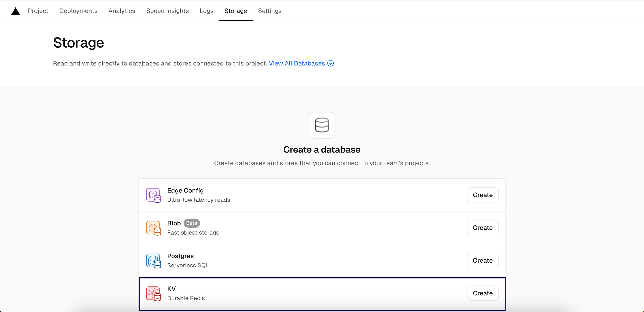Click the arrow circle icon beside View All Databases
644x312 pixels.
click(x=330, y=63)
